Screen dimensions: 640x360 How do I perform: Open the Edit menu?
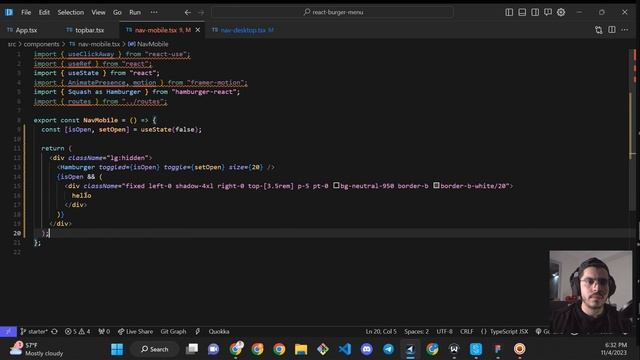(44, 12)
